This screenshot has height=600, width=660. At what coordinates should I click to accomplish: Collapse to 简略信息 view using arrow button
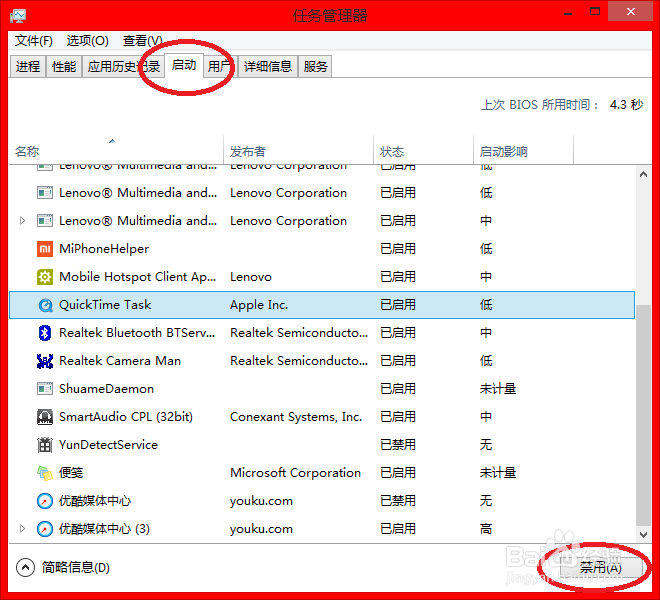(25, 568)
